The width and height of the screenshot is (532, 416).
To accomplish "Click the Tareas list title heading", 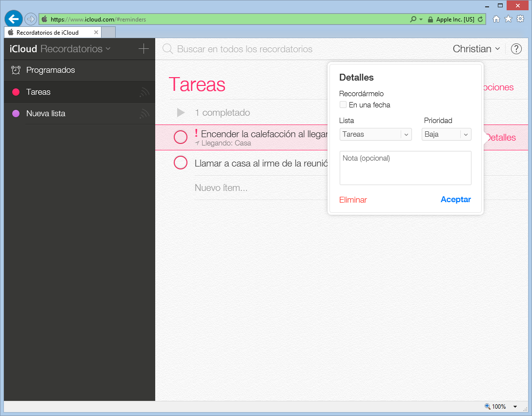I will click(x=197, y=84).
